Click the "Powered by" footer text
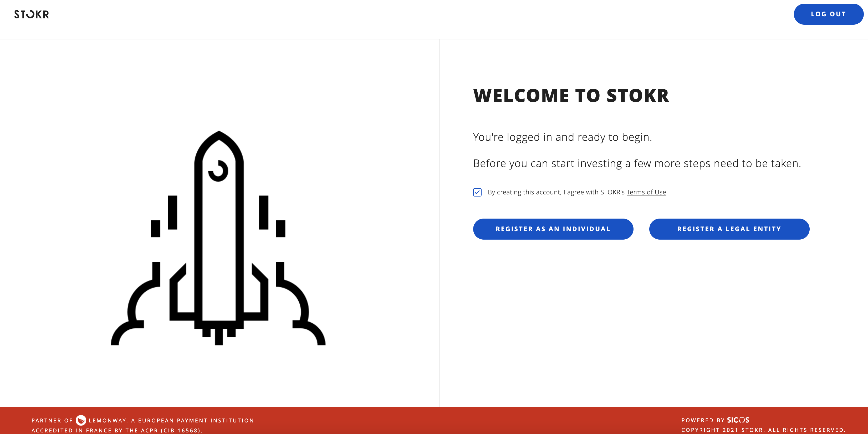Viewport: 868px width, 434px height. coord(703,420)
